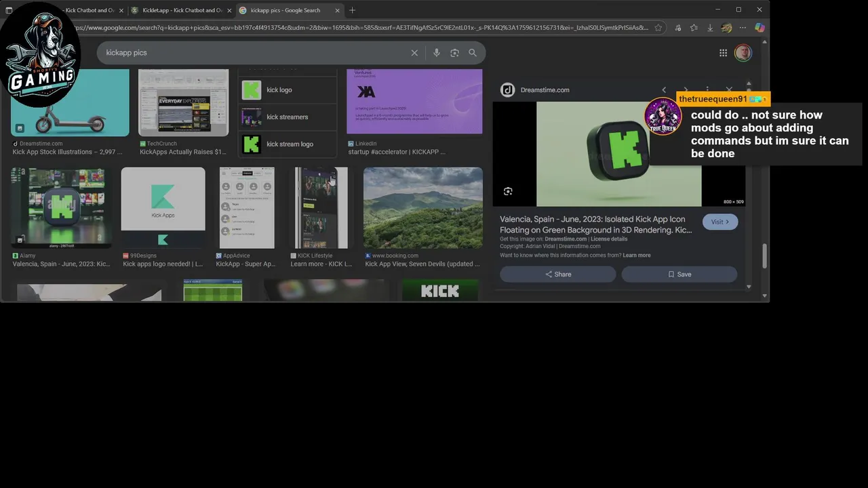868x488 pixels.
Task: Open a new browser tab
Action: (x=352, y=10)
